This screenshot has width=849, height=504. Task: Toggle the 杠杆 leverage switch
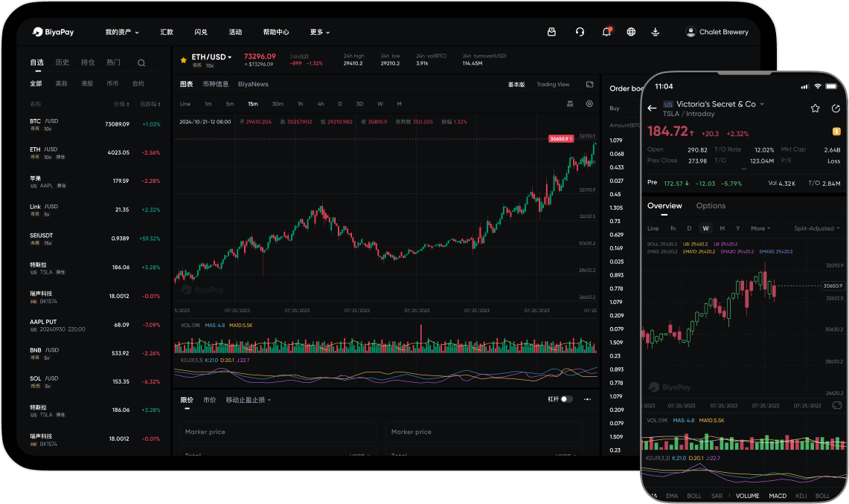click(566, 399)
